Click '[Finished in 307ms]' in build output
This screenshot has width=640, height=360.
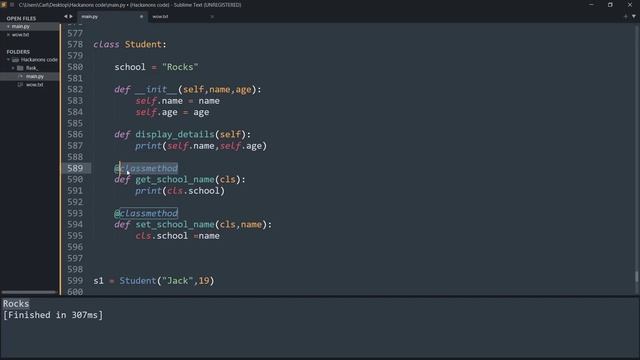tap(53, 315)
